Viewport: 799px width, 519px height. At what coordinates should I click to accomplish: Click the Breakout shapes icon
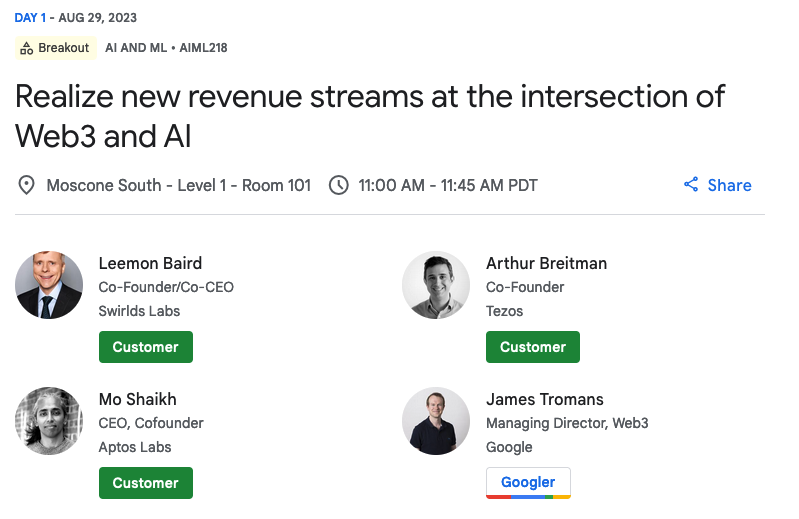pos(26,48)
